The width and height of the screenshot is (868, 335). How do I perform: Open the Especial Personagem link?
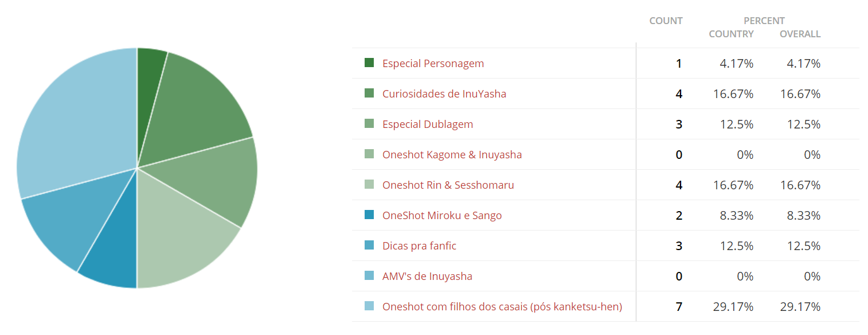click(x=433, y=64)
